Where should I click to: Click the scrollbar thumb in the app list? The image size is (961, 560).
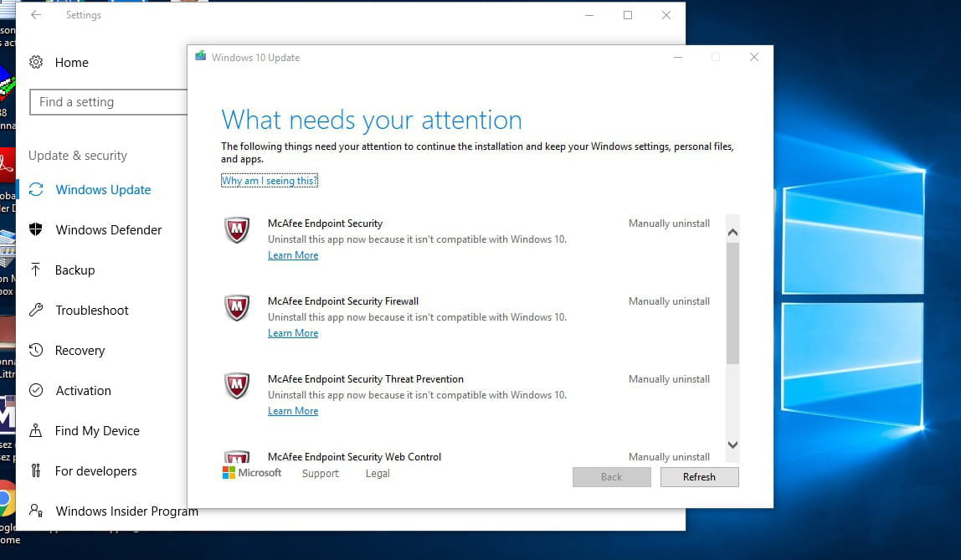[732, 303]
